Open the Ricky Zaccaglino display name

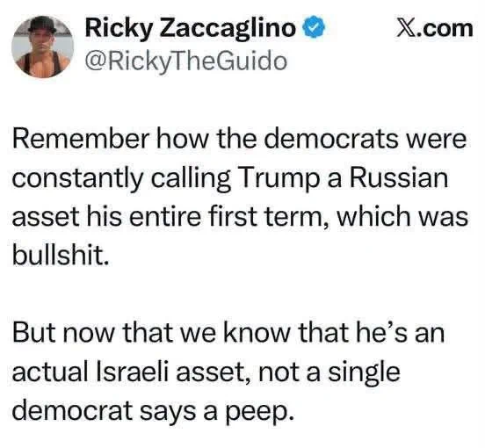pyautogui.click(x=190, y=29)
